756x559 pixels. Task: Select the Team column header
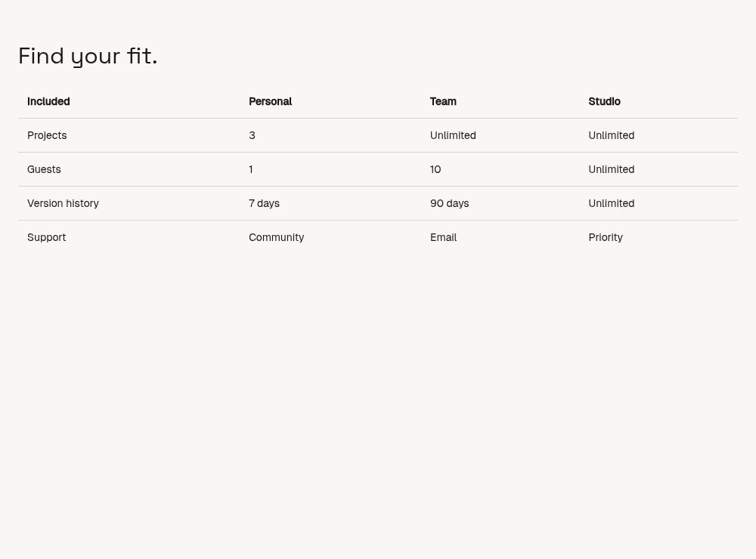(x=443, y=101)
